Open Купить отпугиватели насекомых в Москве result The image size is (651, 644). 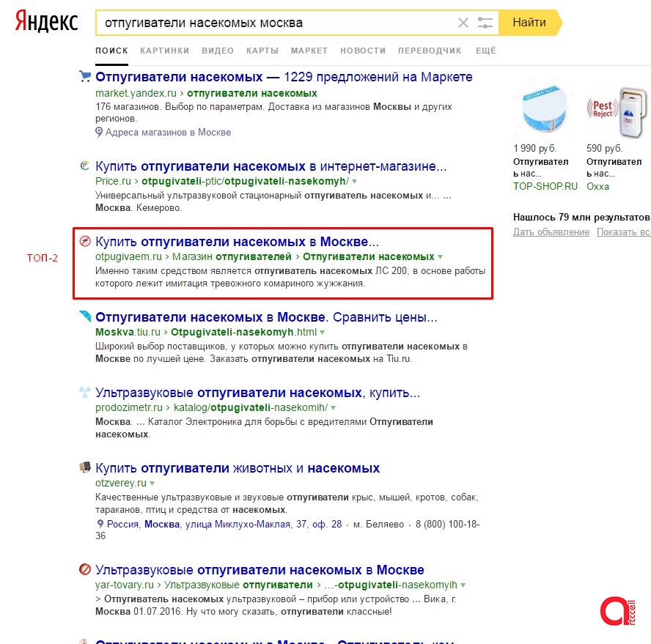coord(237,242)
